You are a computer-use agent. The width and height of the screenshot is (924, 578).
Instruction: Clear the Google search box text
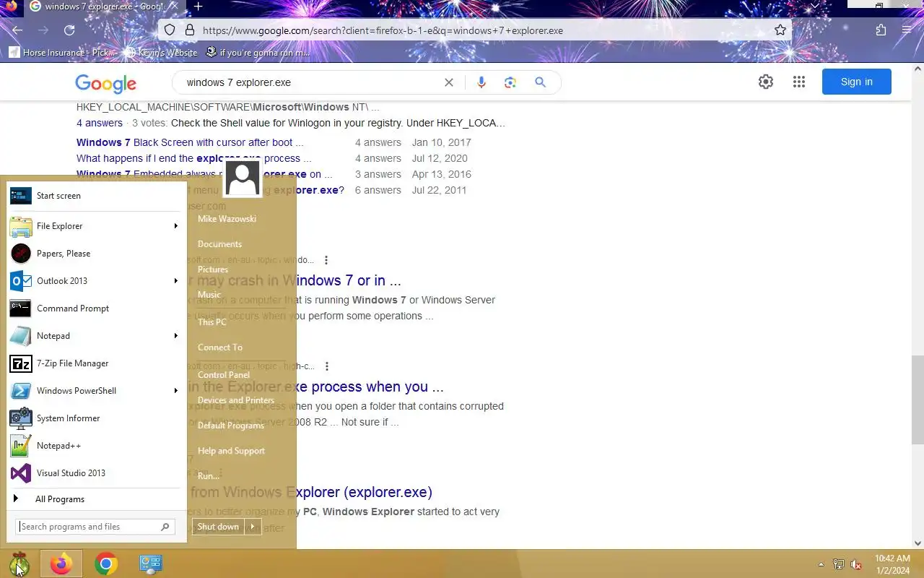449,82
